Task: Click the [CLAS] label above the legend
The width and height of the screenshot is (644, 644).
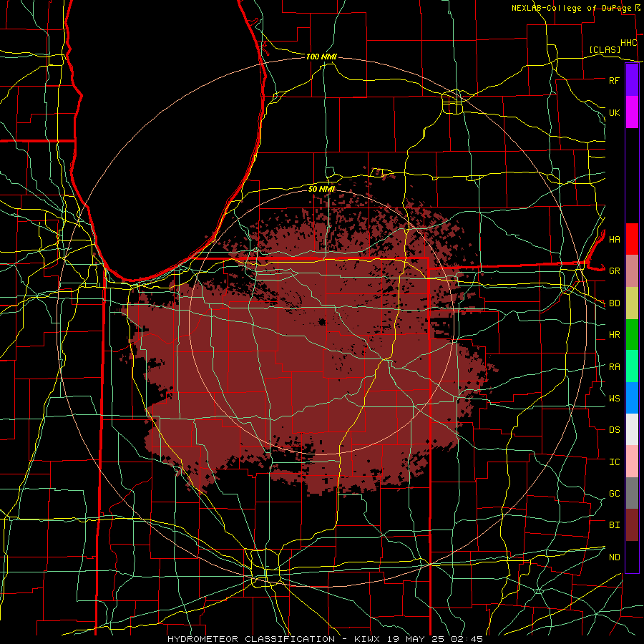Action: tap(605, 49)
